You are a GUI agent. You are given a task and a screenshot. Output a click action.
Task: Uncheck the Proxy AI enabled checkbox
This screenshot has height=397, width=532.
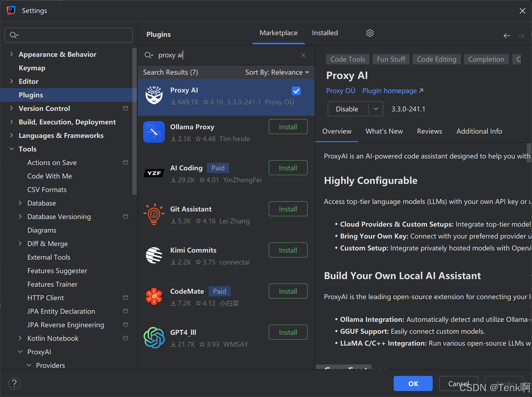(296, 91)
